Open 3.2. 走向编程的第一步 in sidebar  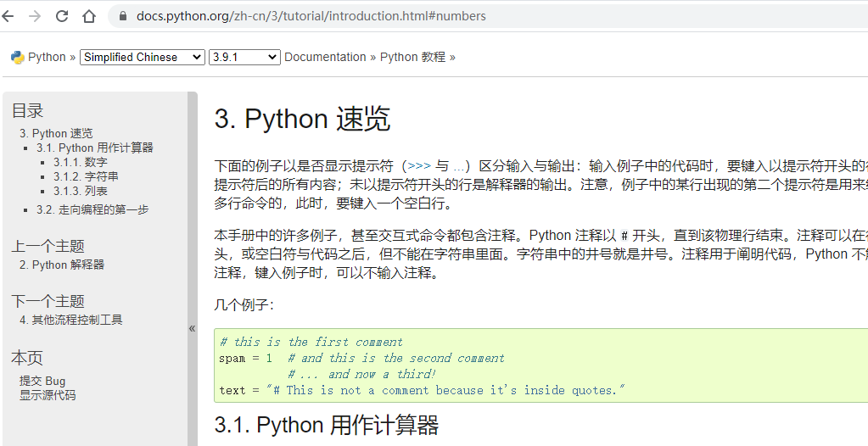coord(92,209)
